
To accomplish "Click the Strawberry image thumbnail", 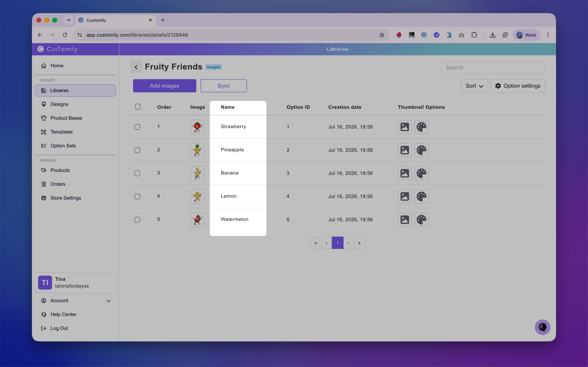I will pos(197,127).
